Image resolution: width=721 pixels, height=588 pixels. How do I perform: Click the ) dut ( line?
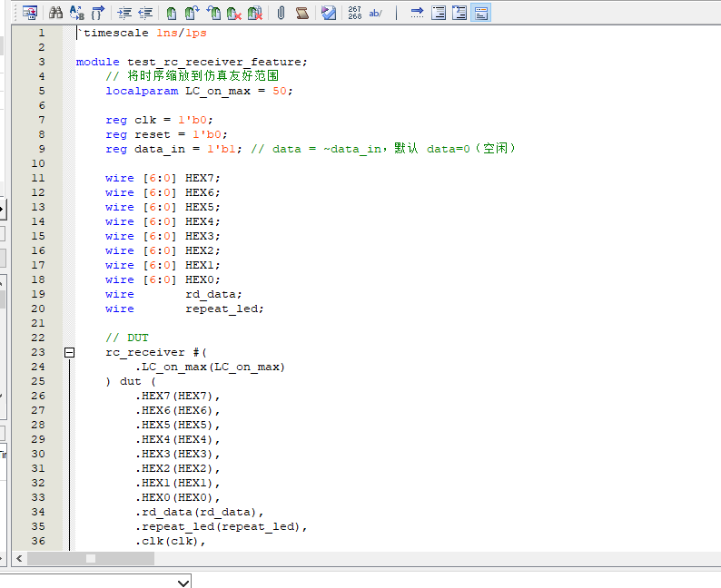pyautogui.click(x=131, y=382)
